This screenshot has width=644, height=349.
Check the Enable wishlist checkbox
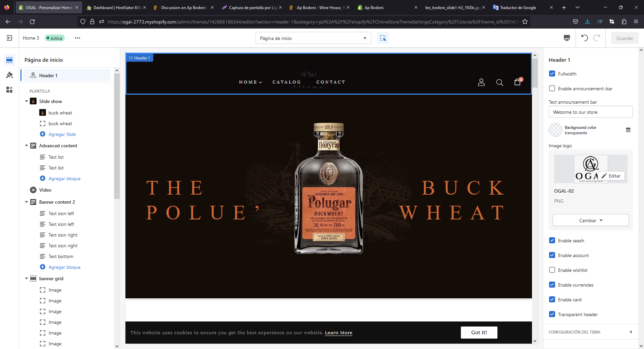point(552,270)
